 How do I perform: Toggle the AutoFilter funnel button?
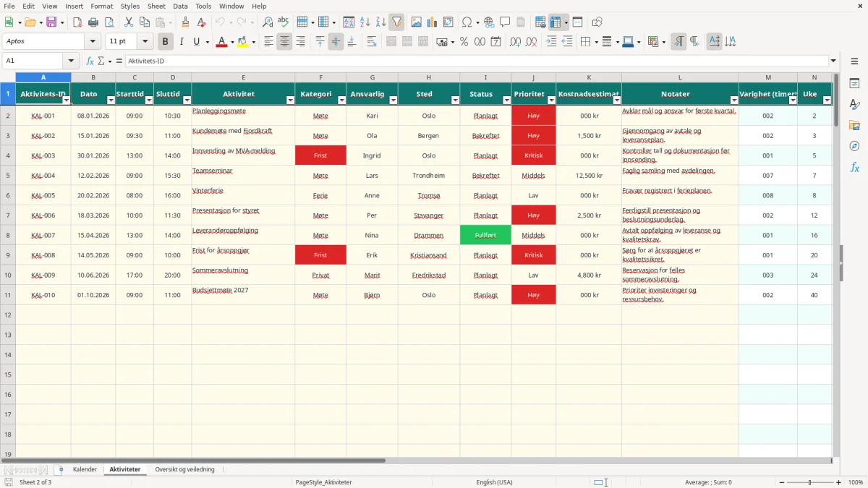[396, 22]
